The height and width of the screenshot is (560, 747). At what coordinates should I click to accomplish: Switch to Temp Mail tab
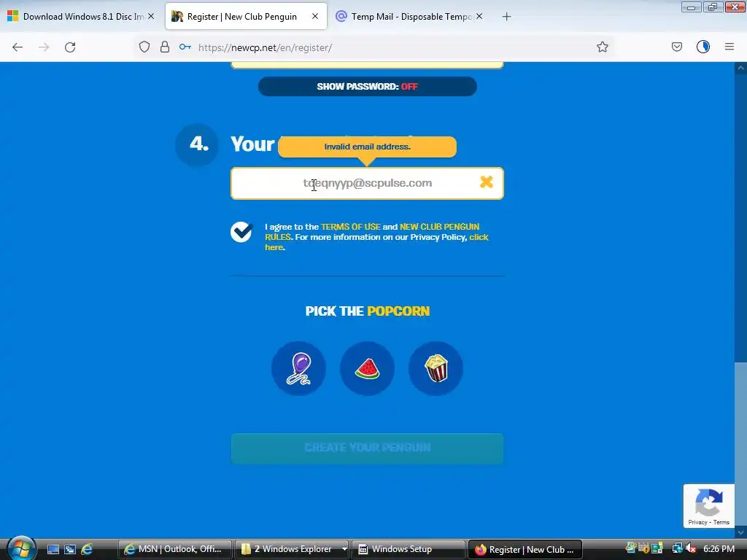point(410,16)
